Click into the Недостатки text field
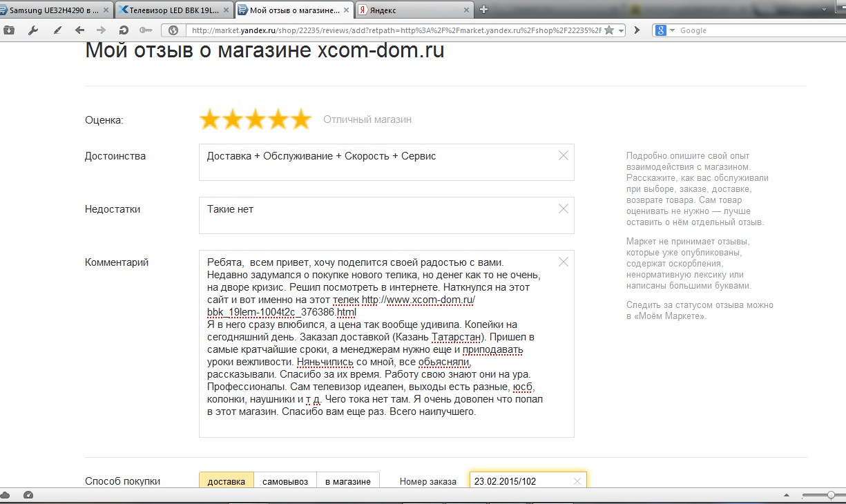The width and height of the screenshot is (846, 504). pyautogui.click(x=386, y=215)
